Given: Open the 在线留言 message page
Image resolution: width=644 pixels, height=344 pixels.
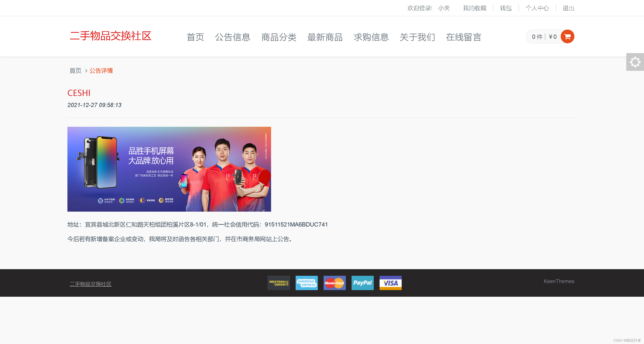Looking at the screenshot, I should pos(463,37).
